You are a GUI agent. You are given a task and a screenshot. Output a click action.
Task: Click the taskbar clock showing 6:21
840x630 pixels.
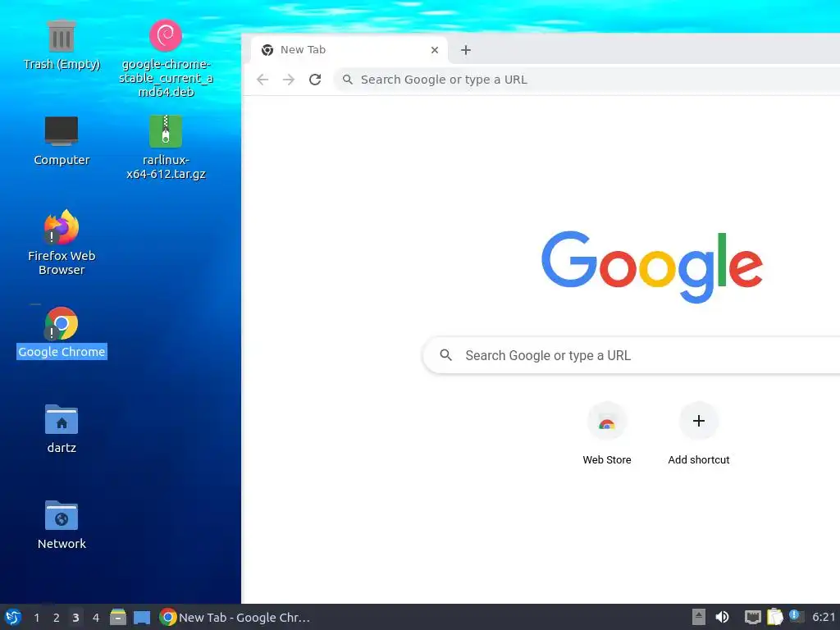824,617
